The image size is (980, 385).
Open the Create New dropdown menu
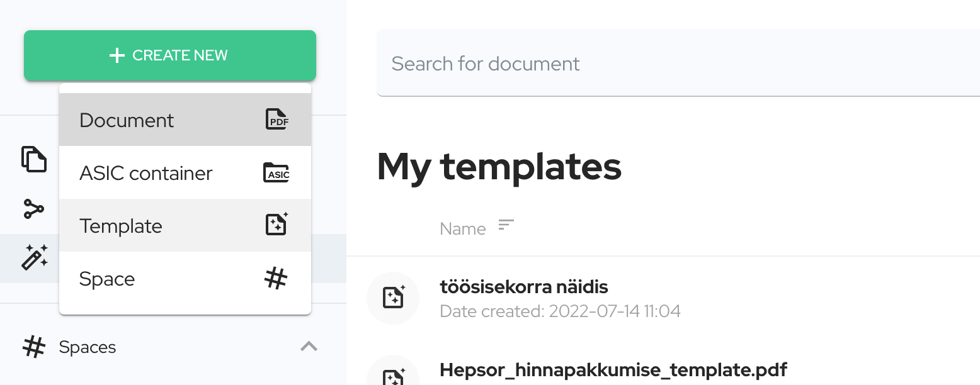click(169, 55)
